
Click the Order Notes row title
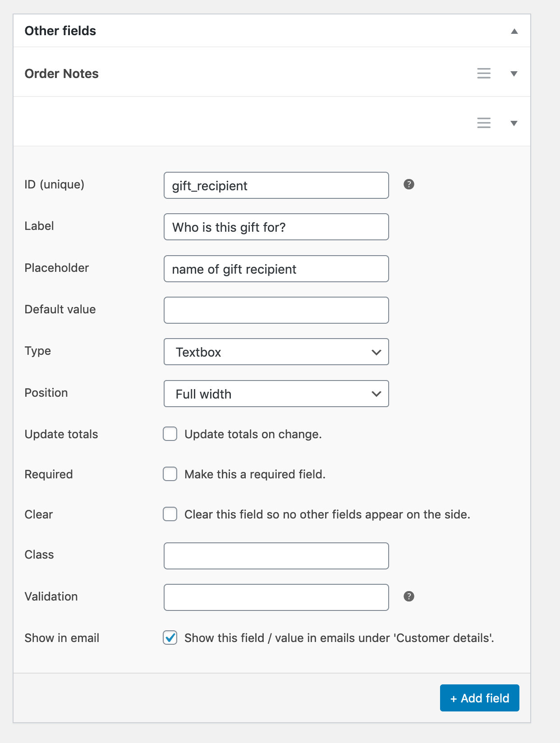coord(62,74)
